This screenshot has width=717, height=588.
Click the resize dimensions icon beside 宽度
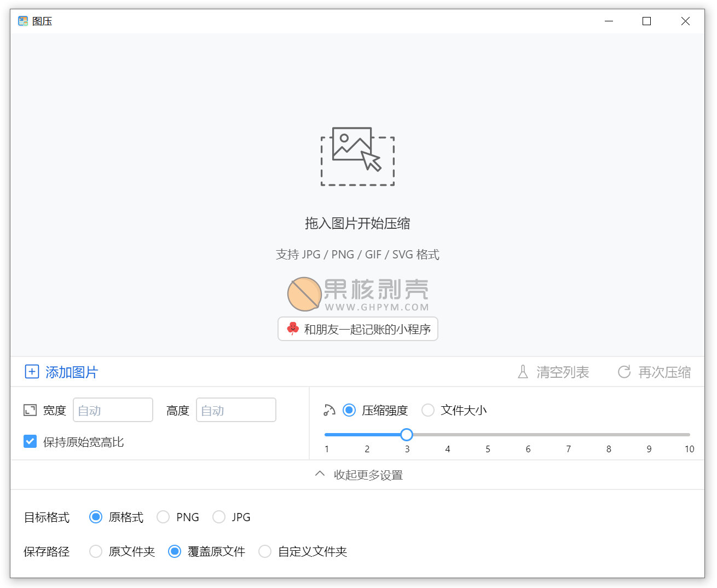pyautogui.click(x=30, y=410)
